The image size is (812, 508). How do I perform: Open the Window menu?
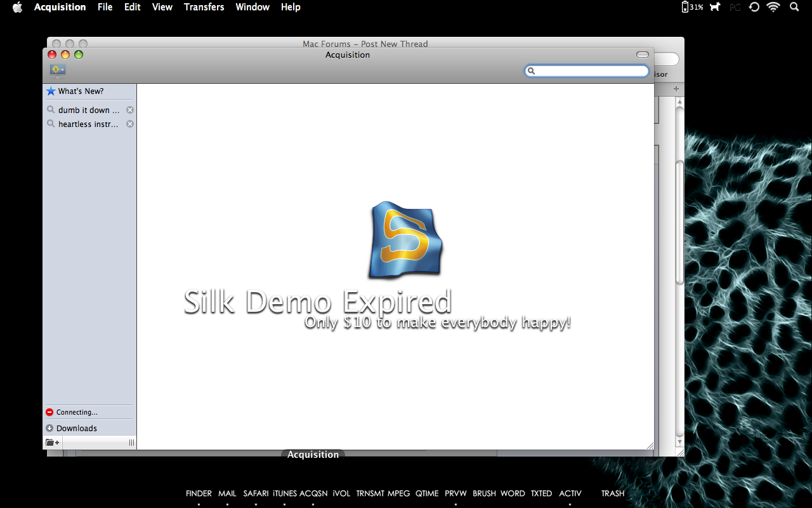(x=252, y=7)
